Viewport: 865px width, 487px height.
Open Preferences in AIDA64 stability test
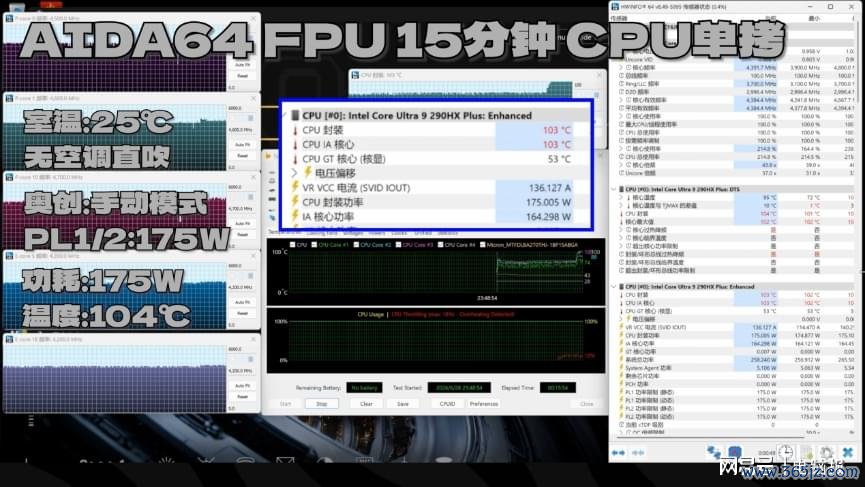[484, 404]
